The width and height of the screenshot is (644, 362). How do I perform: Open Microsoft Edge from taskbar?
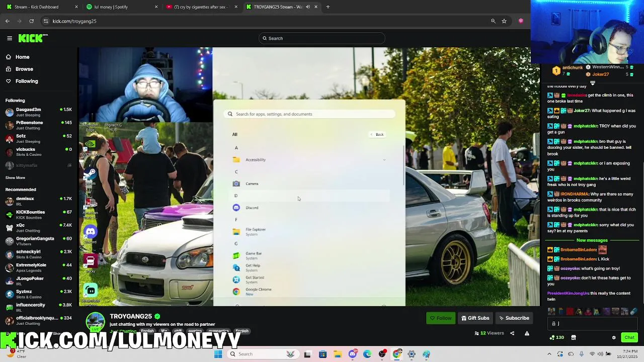pos(367,354)
